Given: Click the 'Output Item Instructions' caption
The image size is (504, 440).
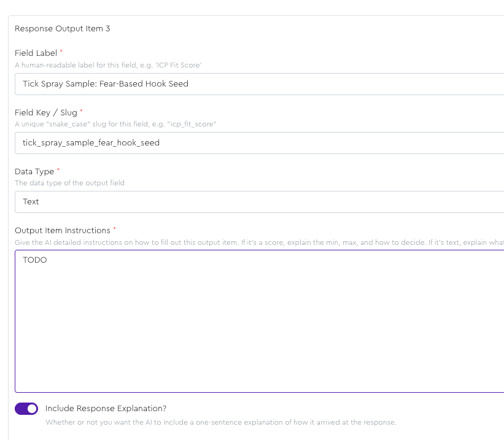Looking at the screenshot, I should (x=62, y=230).
